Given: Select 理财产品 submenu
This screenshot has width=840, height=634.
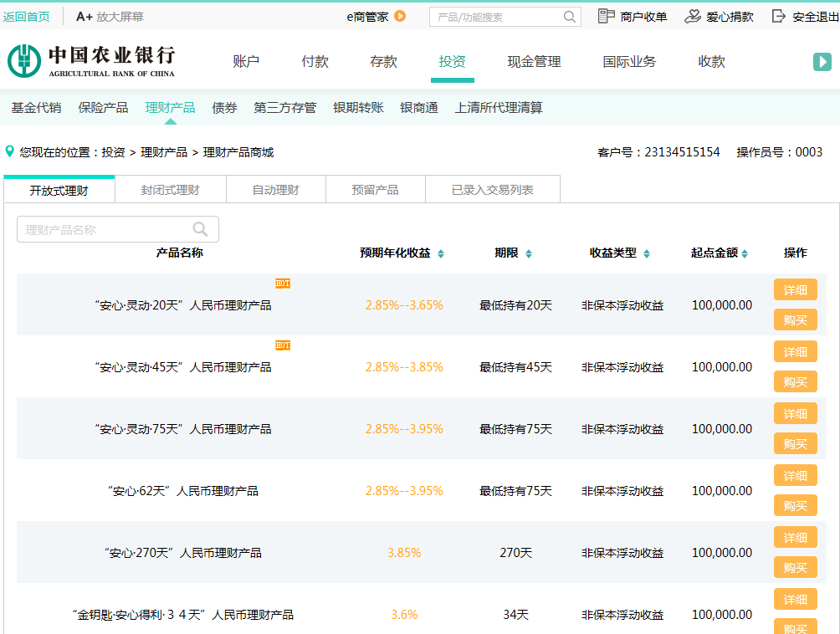Looking at the screenshot, I should [x=171, y=108].
